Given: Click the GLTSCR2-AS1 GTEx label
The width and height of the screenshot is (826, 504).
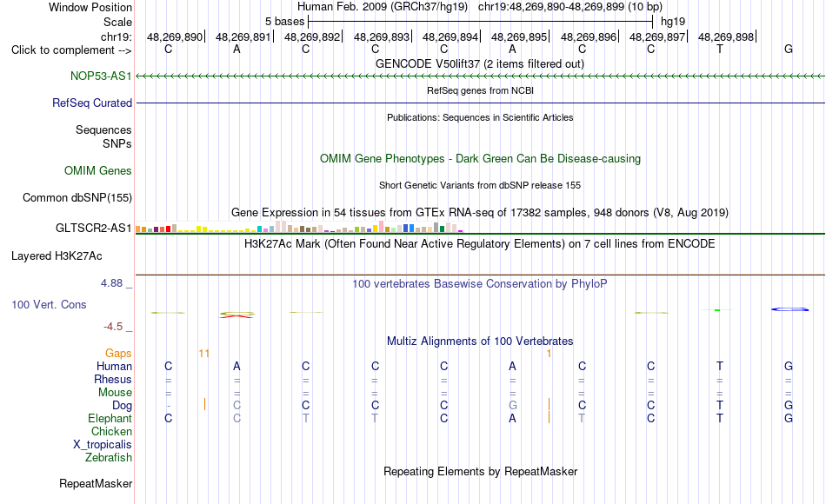Looking at the screenshot, I should pos(93,228).
